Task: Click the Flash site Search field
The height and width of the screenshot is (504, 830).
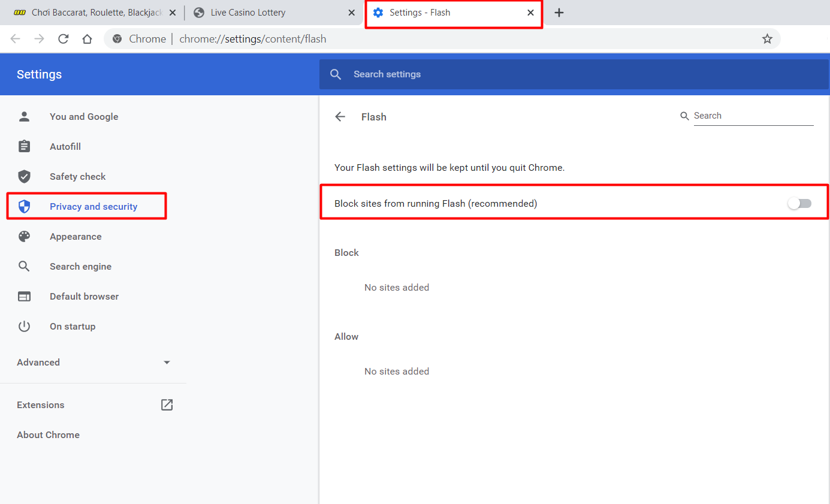Action: (x=753, y=116)
